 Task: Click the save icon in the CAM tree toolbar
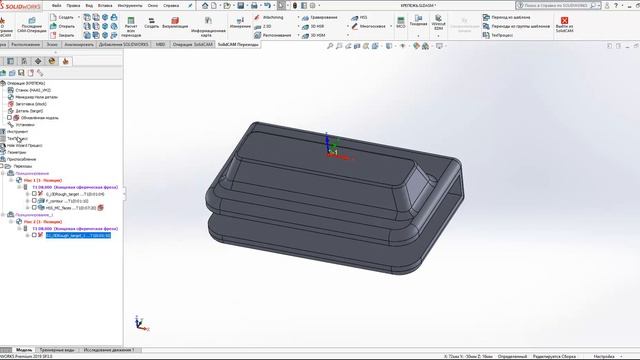coord(21,73)
